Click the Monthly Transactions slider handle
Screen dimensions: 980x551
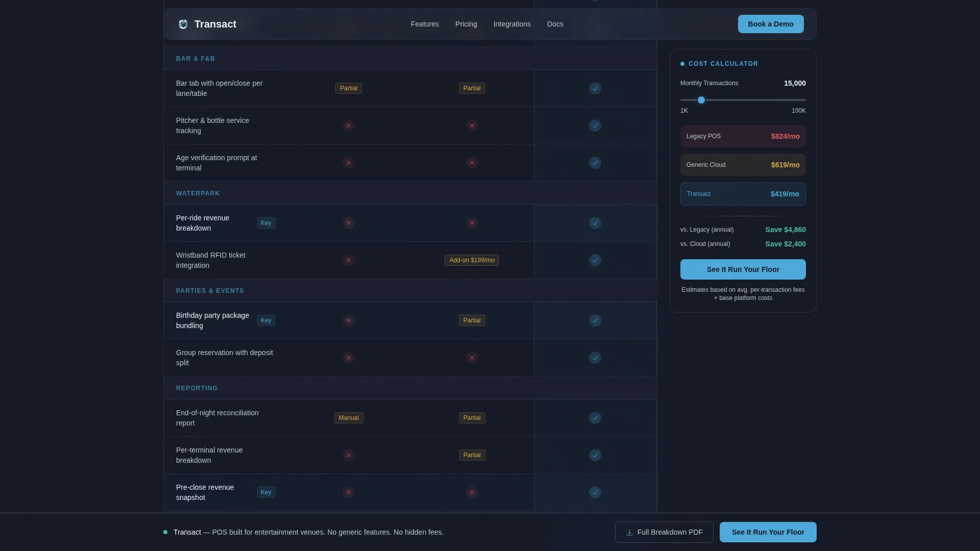[701, 100]
